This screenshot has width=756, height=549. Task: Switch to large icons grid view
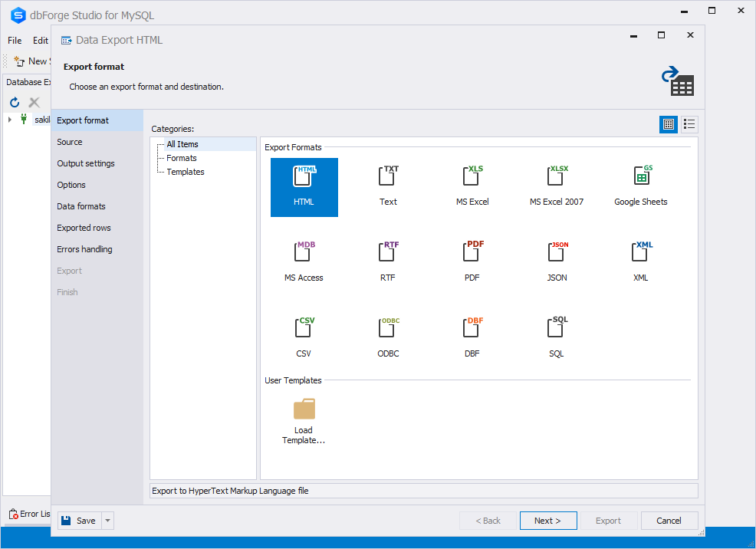pyautogui.click(x=669, y=124)
